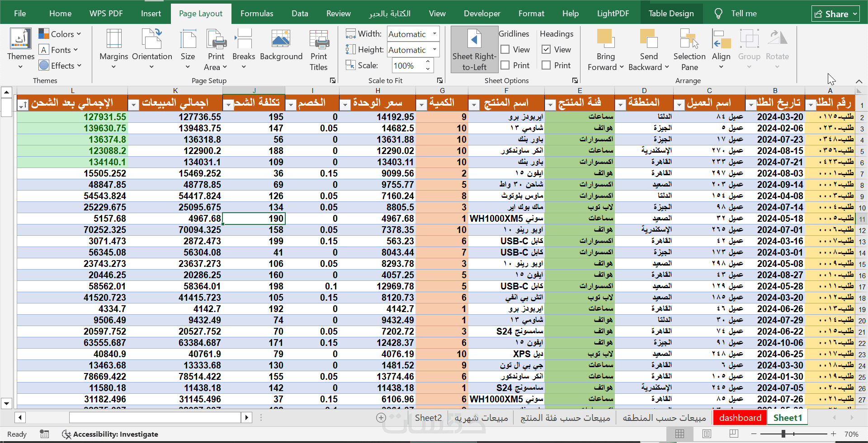
Task: Click the macro recording status icon
Action: 44,434
